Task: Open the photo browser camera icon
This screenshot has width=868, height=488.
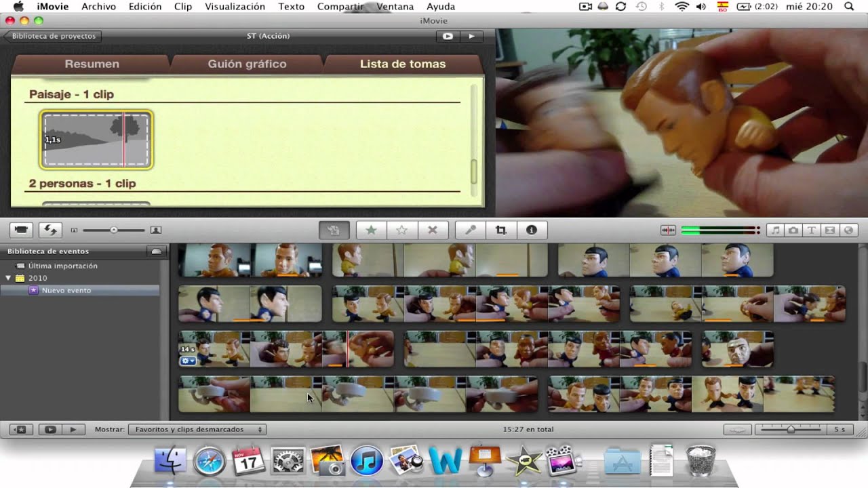Action: point(793,230)
